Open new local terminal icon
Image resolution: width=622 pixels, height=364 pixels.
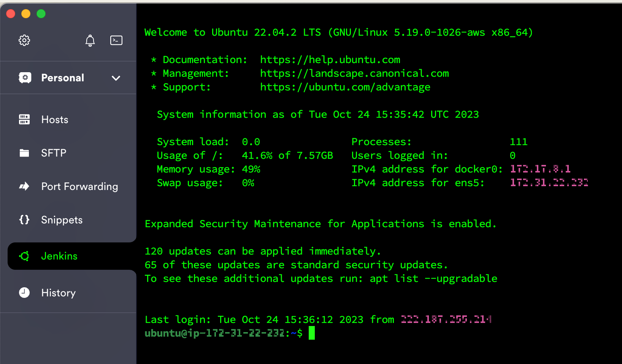click(116, 40)
